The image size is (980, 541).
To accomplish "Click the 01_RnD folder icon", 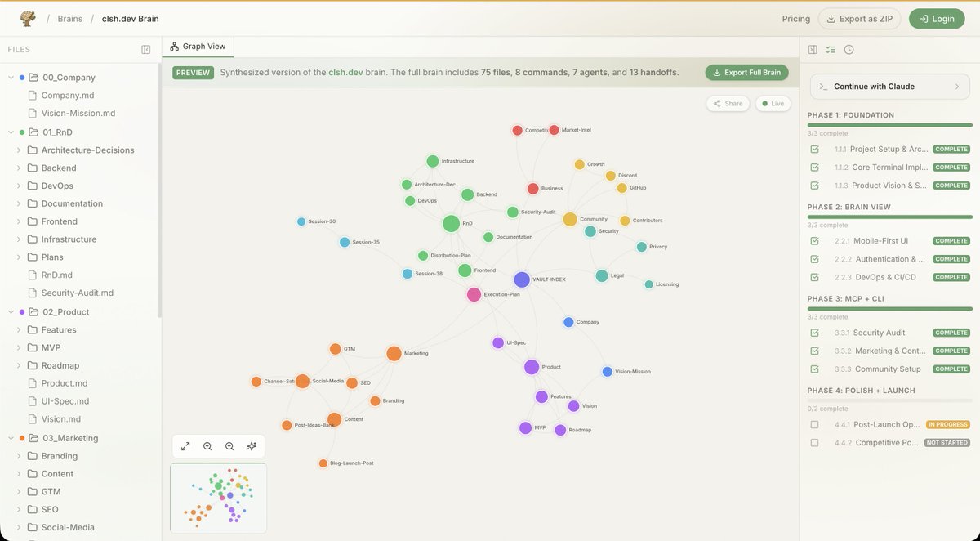I will point(33,132).
